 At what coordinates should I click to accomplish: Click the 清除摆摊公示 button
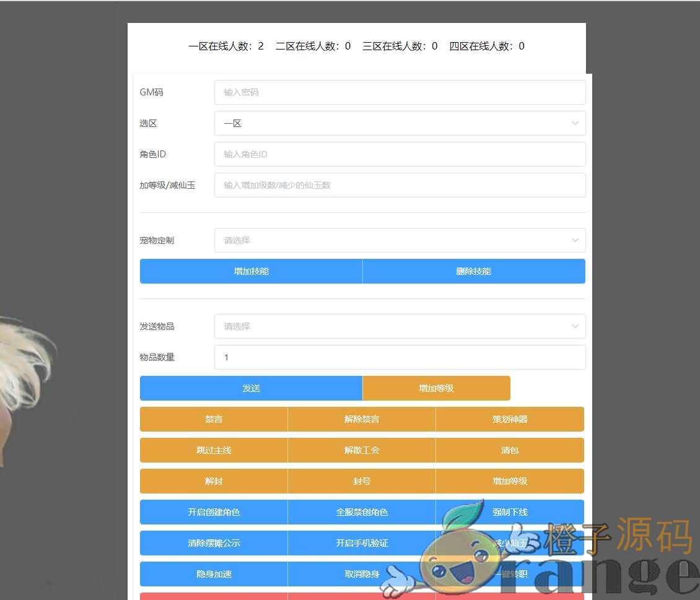[x=214, y=543]
